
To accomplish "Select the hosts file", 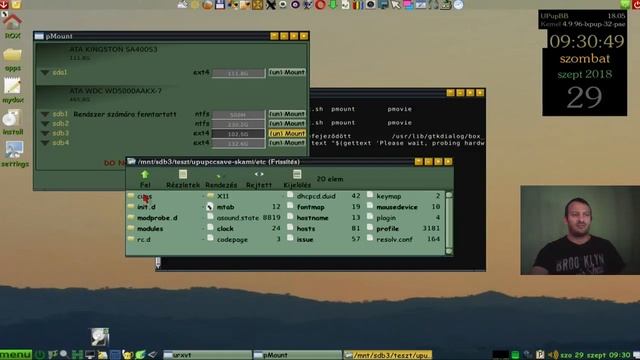I will pyautogui.click(x=306, y=229).
